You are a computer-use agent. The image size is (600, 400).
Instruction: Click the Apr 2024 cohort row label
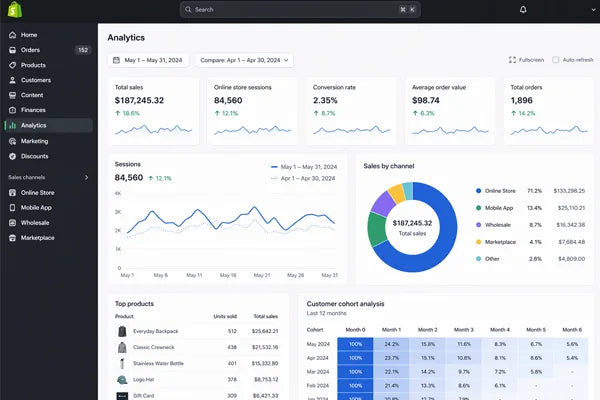click(318, 358)
